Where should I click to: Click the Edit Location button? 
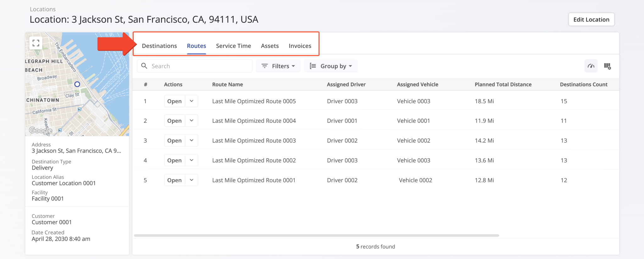(591, 20)
